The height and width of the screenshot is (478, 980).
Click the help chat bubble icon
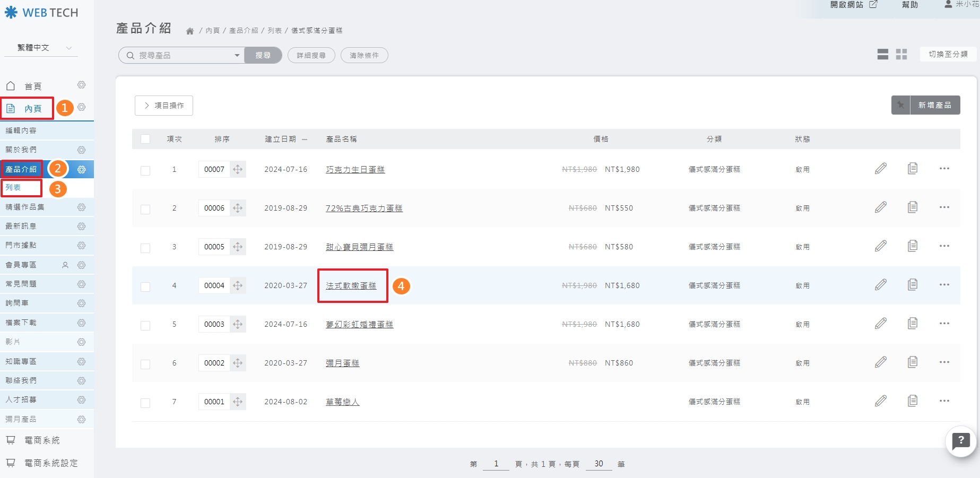(x=960, y=440)
